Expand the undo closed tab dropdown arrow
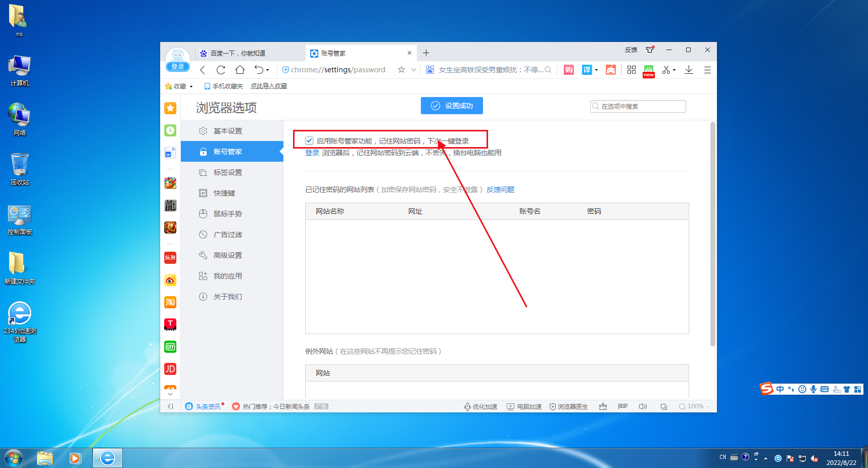The width and height of the screenshot is (868, 468). pyautogui.click(x=268, y=70)
